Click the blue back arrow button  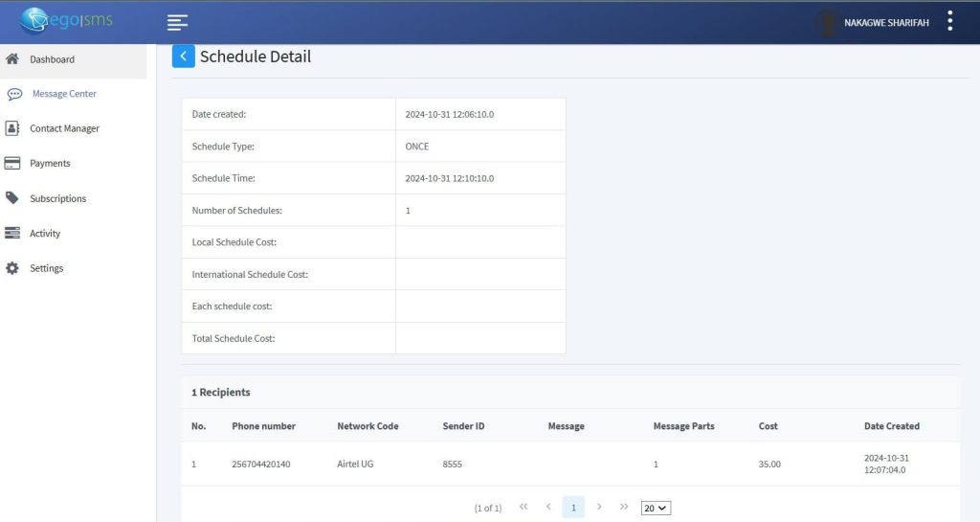(183, 57)
